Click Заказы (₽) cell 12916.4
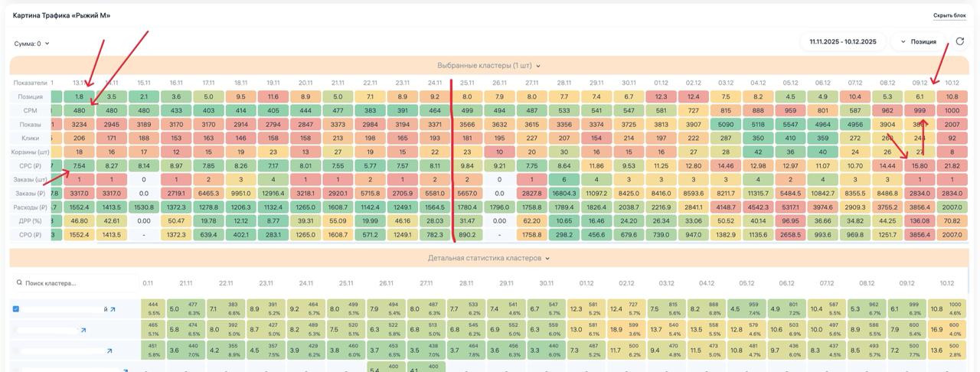This screenshot has width=980, height=372. click(273, 193)
